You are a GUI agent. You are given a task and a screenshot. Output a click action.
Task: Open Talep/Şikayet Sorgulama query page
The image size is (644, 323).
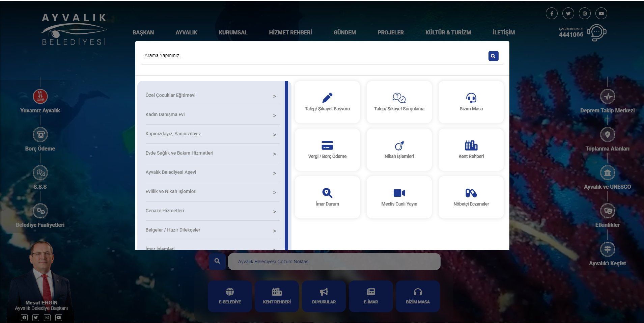click(x=399, y=102)
